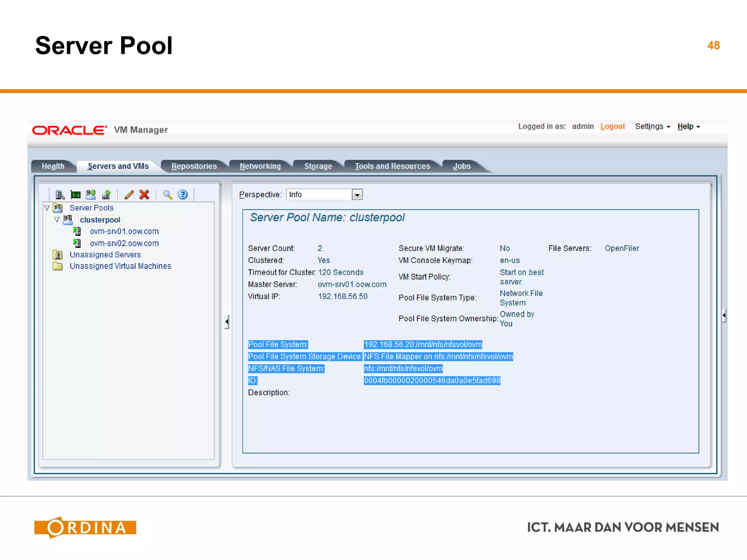Click the Discover Servers toolbar icon

[60, 195]
